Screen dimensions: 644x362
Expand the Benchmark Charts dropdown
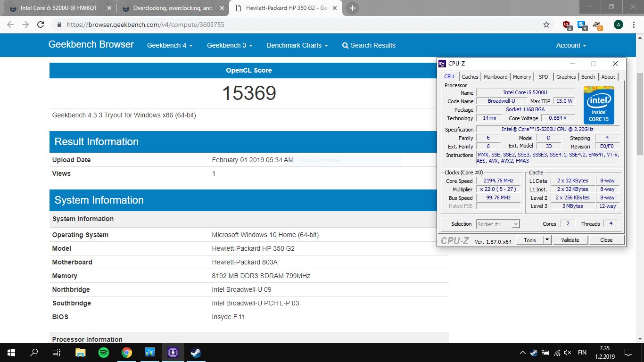tap(297, 45)
